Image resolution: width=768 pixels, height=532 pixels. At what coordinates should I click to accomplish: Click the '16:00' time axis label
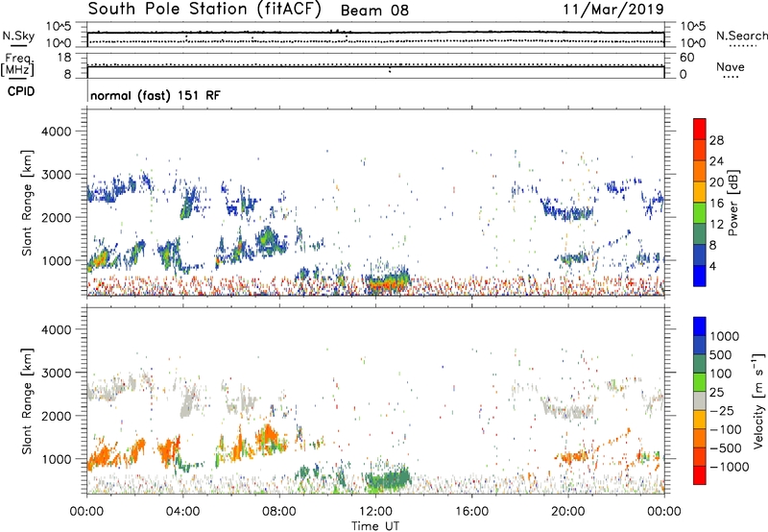pos(471,512)
